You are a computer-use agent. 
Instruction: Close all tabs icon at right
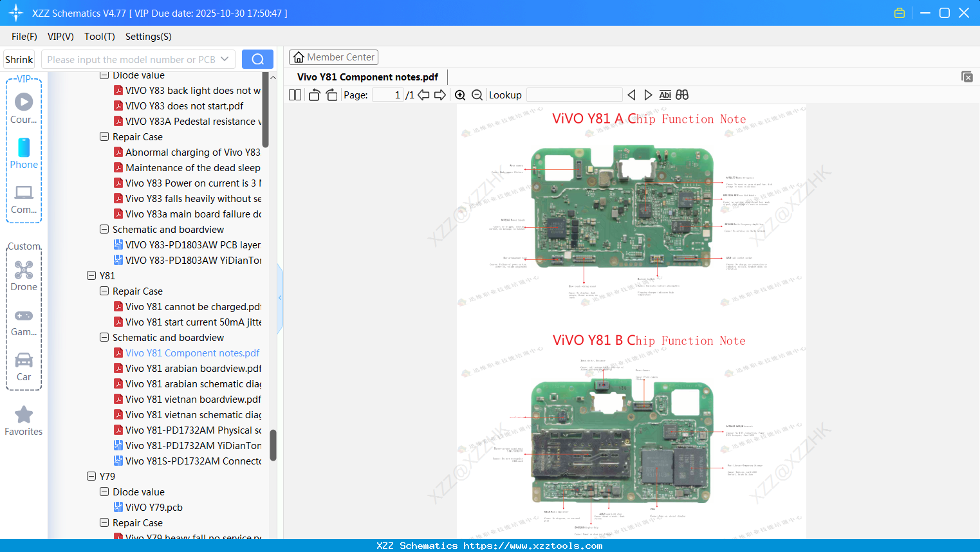(x=967, y=77)
